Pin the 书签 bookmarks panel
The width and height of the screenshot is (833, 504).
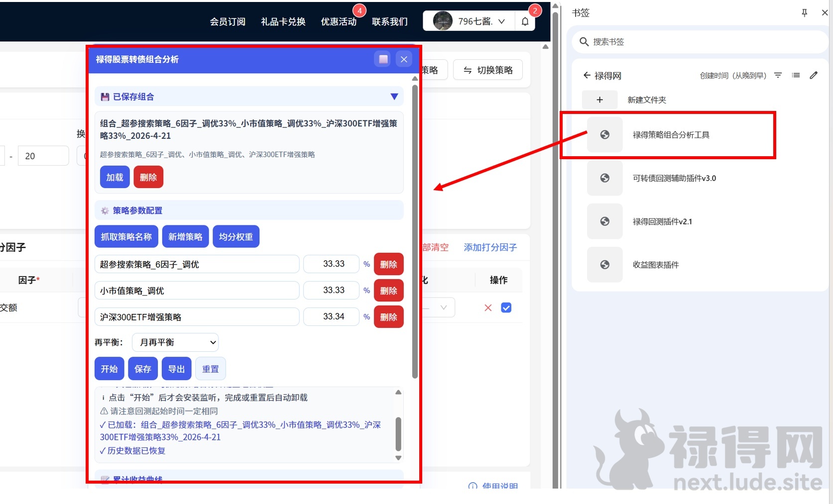[x=805, y=13]
